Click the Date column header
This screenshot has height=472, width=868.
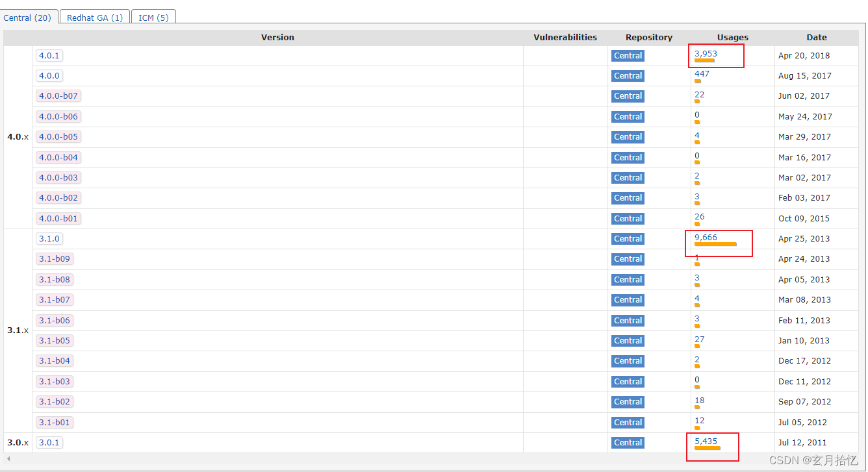tap(817, 38)
